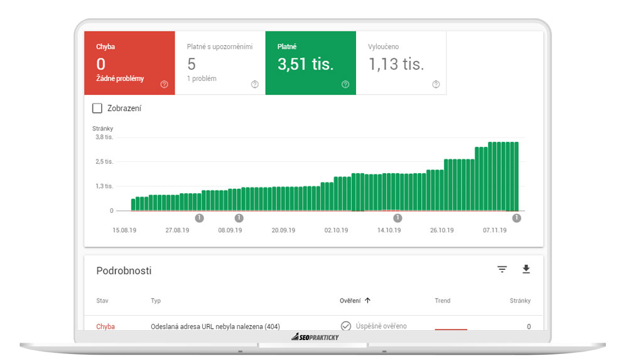Click the 0 pages count in the 404 row
The width and height of the screenshot is (628, 364).
coord(529,326)
